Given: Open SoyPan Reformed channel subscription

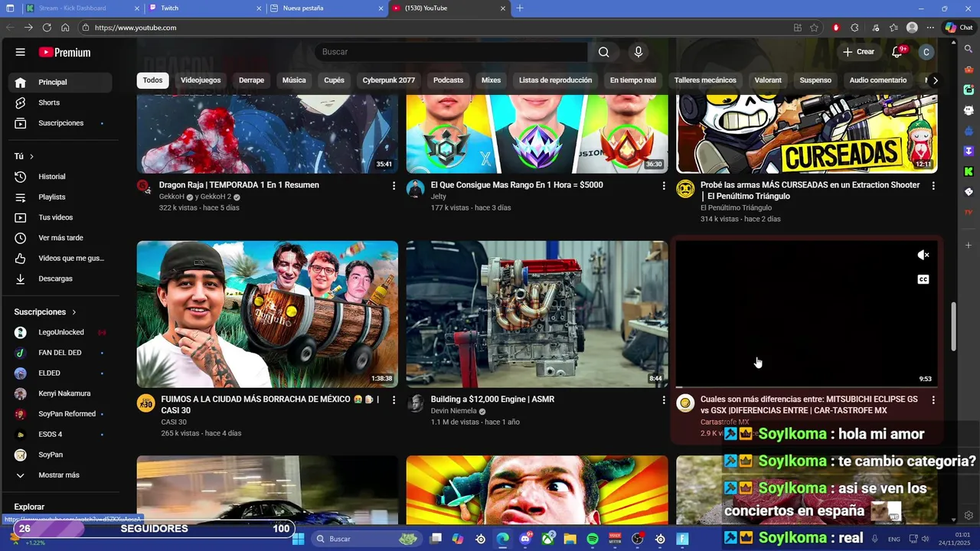Looking at the screenshot, I should pyautogui.click(x=60, y=414).
